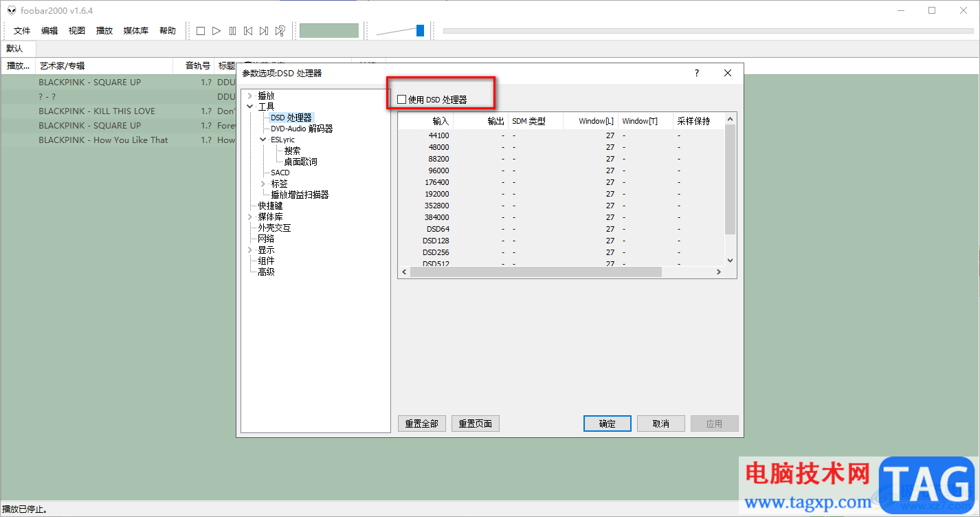Select the DSD64 input row
The width and height of the screenshot is (980, 517).
(x=561, y=229)
